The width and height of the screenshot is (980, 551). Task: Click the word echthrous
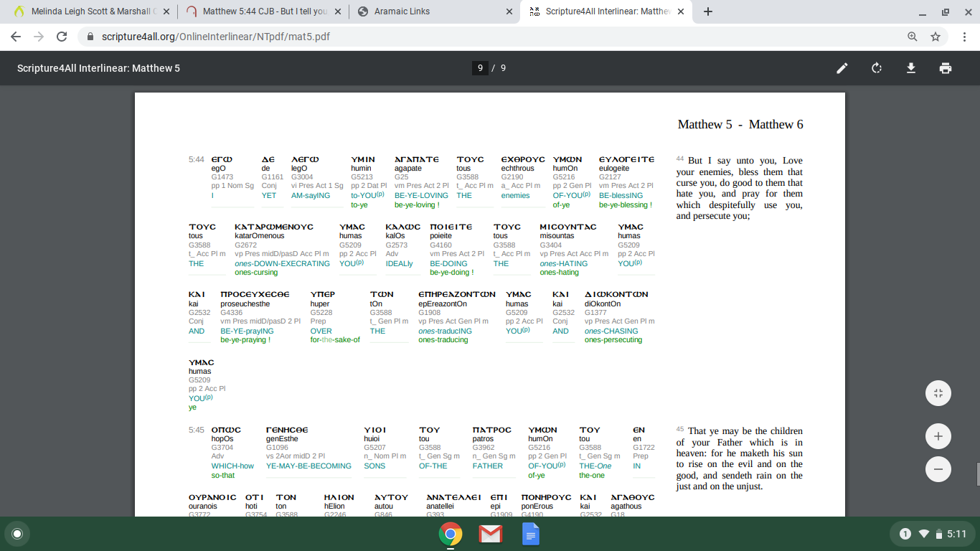tap(518, 168)
